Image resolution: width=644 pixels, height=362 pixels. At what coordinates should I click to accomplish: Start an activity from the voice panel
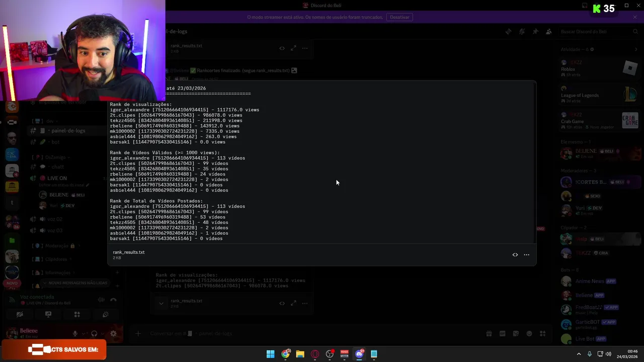coord(77,315)
